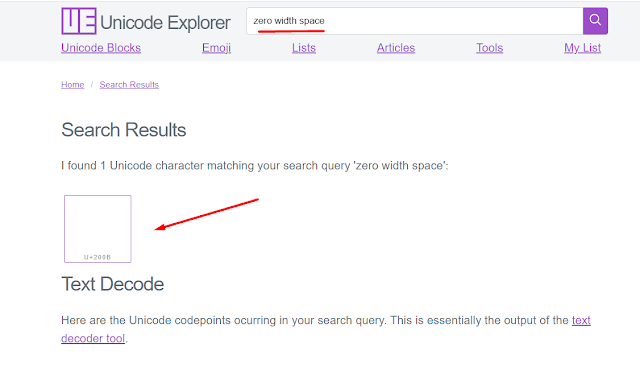Click the purple magnifier search button
640x372 pixels.
point(595,21)
